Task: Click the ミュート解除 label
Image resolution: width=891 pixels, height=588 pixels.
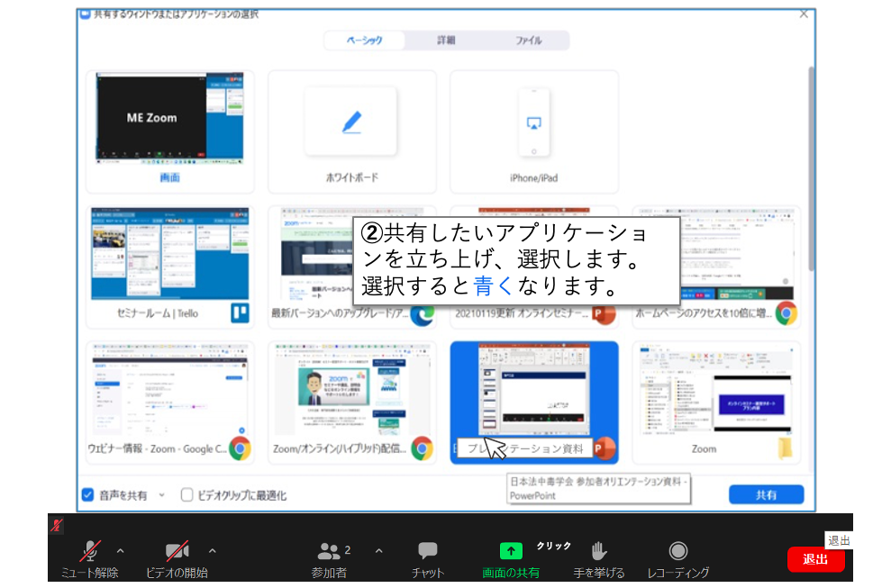Action: coord(90,573)
